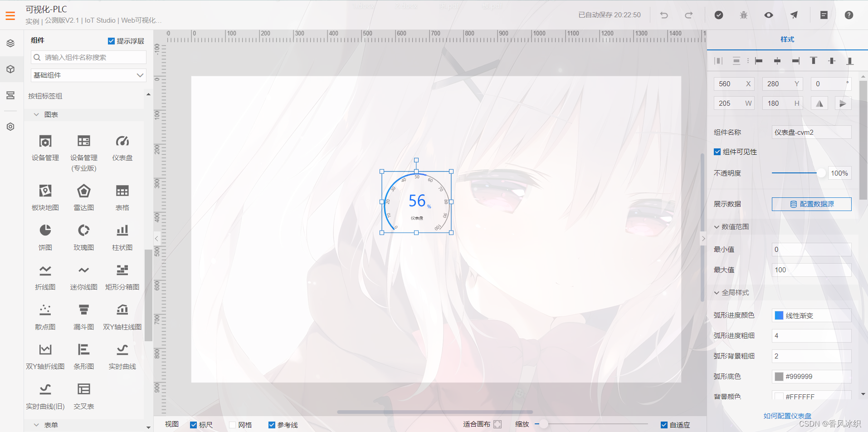
Task: Open 弧形进度颜色 线性渐变 selector
Action: pos(811,315)
